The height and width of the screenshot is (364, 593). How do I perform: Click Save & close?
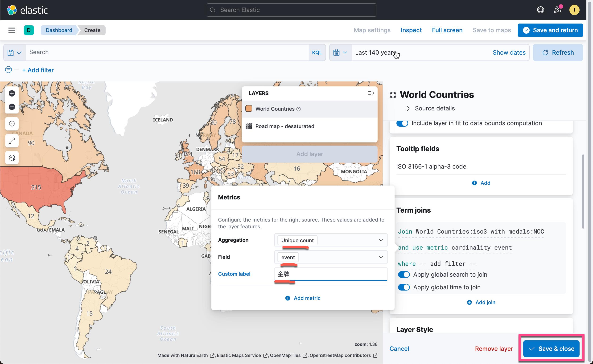(551, 349)
